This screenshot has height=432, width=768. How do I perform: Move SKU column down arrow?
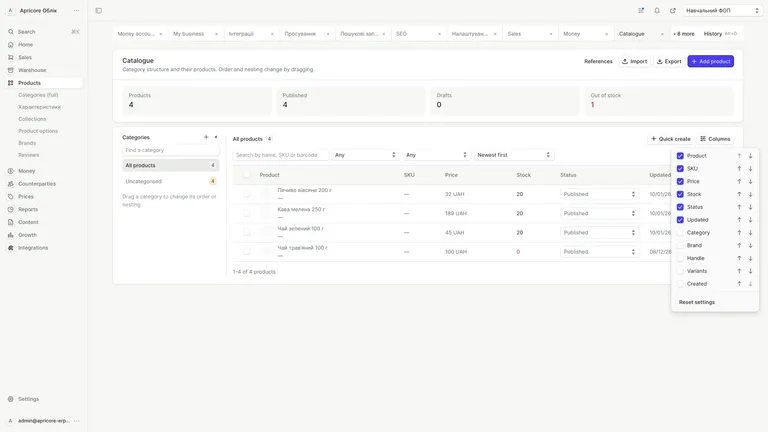pos(750,168)
